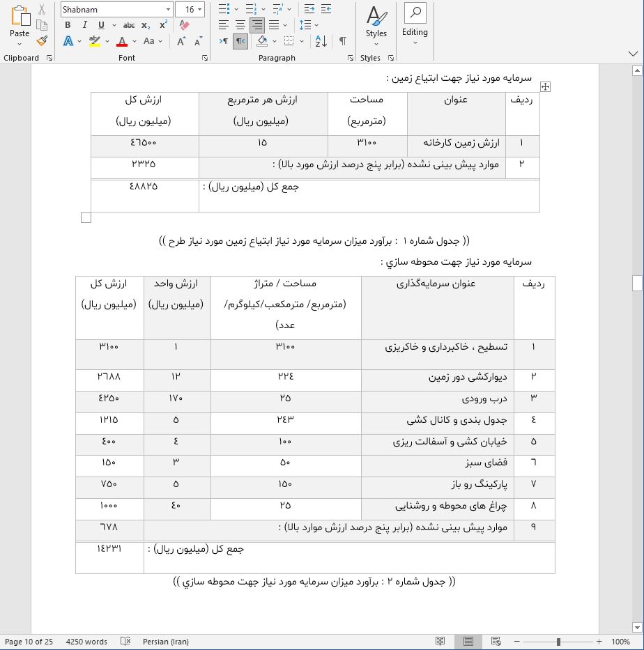The width and height of the screenshot is (644, 650).
Task: Toggle Subscript formatting
Action: [146, 25]
